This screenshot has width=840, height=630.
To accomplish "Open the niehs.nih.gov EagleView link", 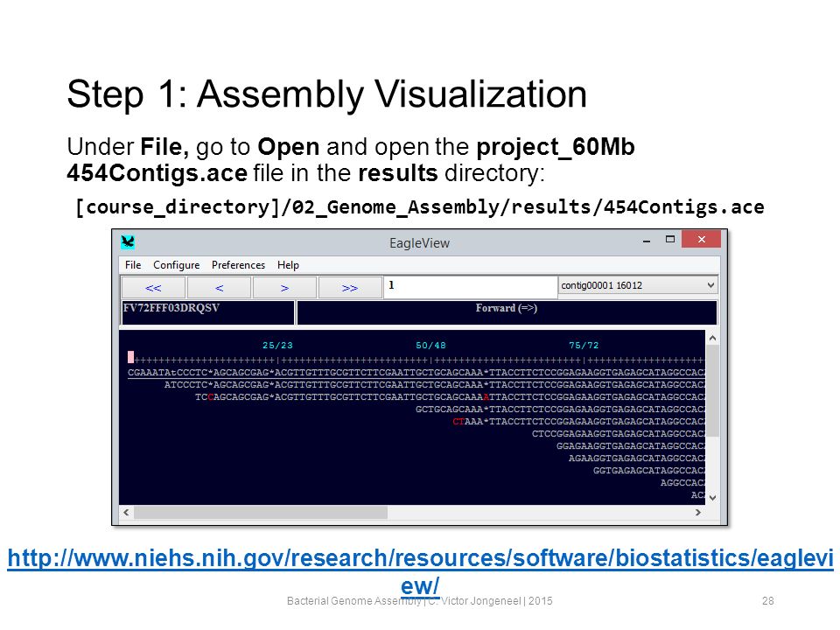I will click(420, 571).
